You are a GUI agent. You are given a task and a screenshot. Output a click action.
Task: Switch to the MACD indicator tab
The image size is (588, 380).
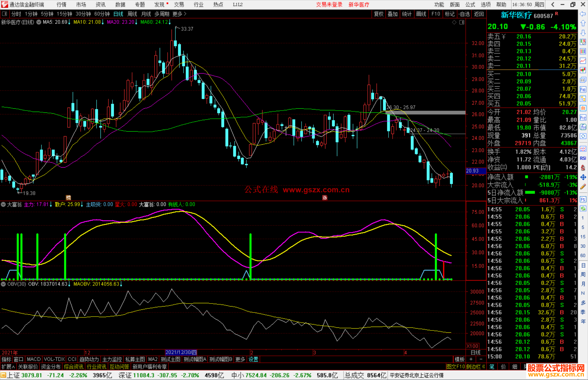tap(34, 359)
